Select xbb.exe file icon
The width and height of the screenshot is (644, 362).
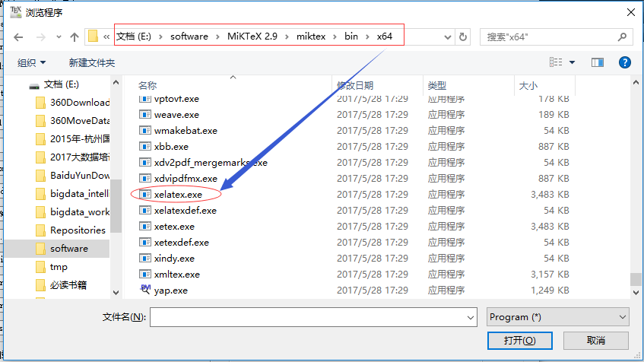pyautogui.click(x=145, y=146)
